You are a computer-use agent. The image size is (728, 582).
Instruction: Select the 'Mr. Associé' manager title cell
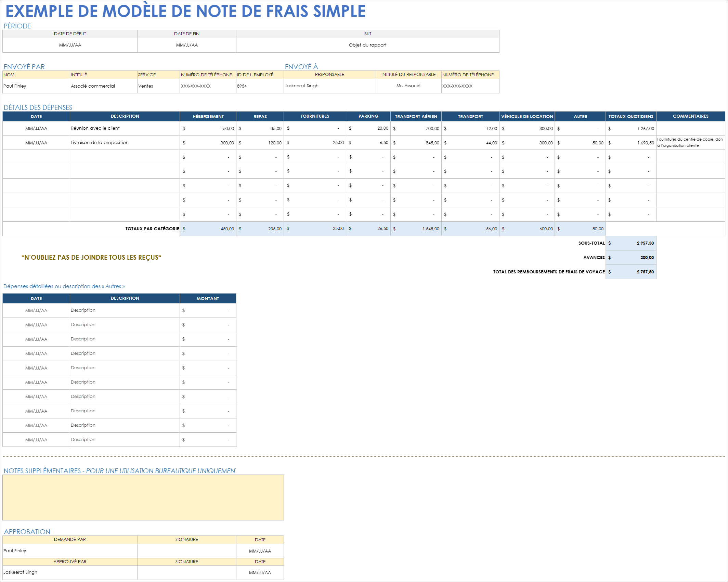[x=408, y=86]
